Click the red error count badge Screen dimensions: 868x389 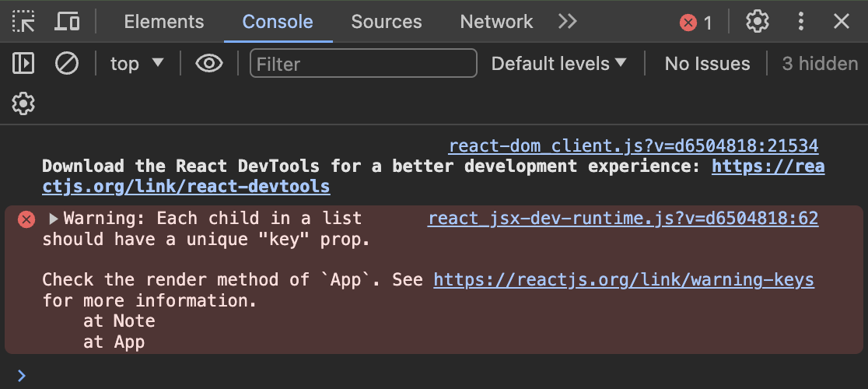click(x=696, y=23)
